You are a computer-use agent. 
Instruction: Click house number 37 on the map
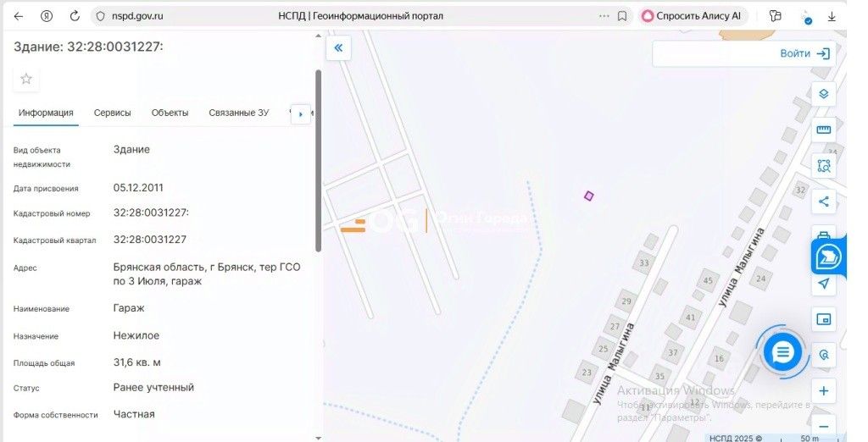[672, 352]
